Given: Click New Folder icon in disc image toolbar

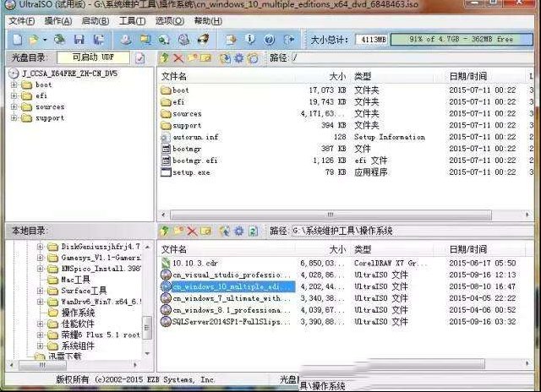Looking at the screenshot, I should (192, 58).
